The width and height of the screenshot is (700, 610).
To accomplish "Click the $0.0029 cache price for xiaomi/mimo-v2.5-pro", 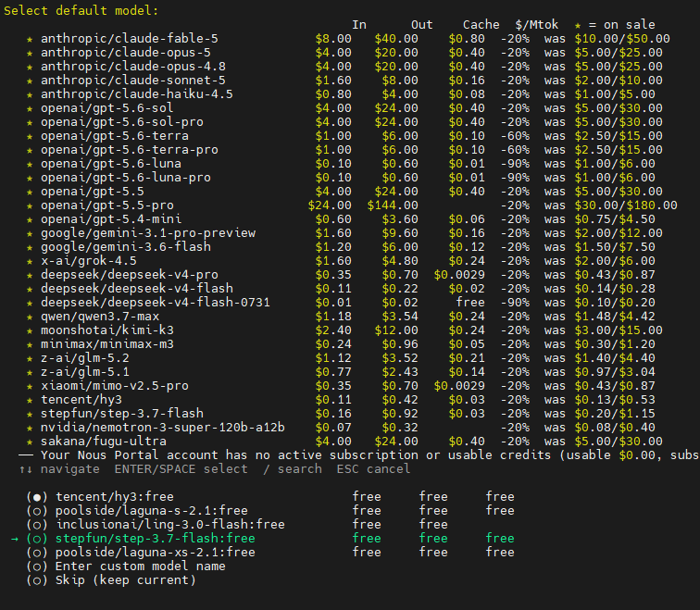I will [459, 386].
